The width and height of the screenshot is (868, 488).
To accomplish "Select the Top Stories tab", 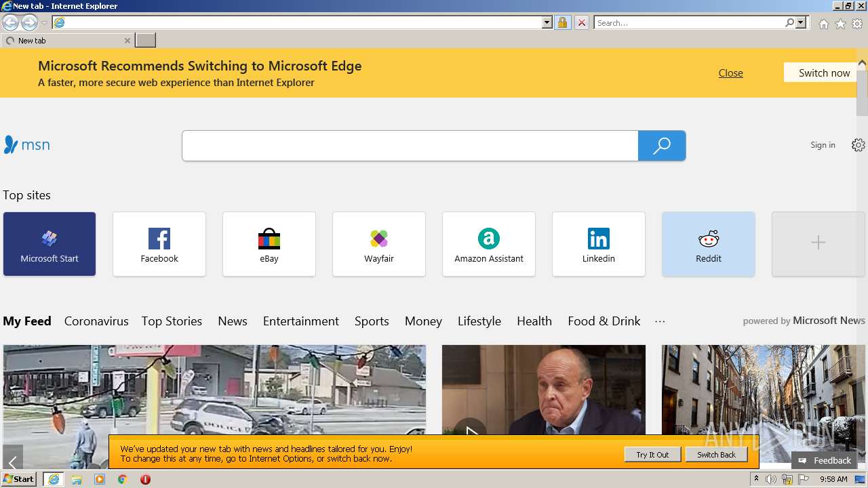I will click(172, 321).
